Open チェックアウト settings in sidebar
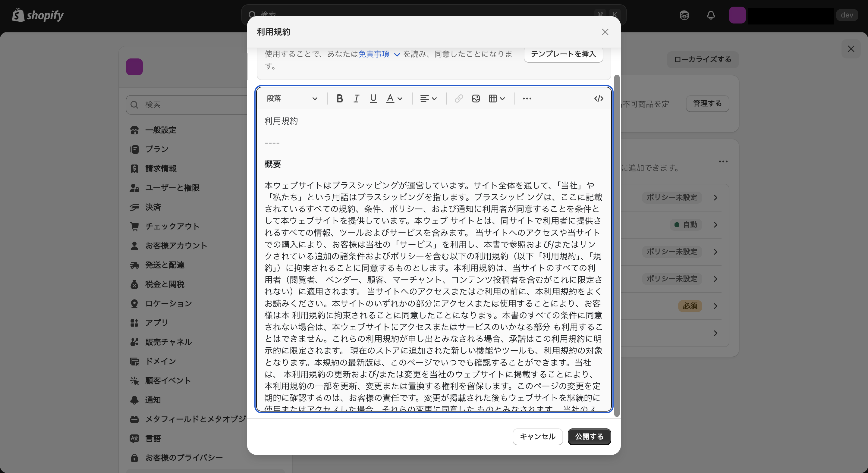The image size is (868, 473). [172, 226]
